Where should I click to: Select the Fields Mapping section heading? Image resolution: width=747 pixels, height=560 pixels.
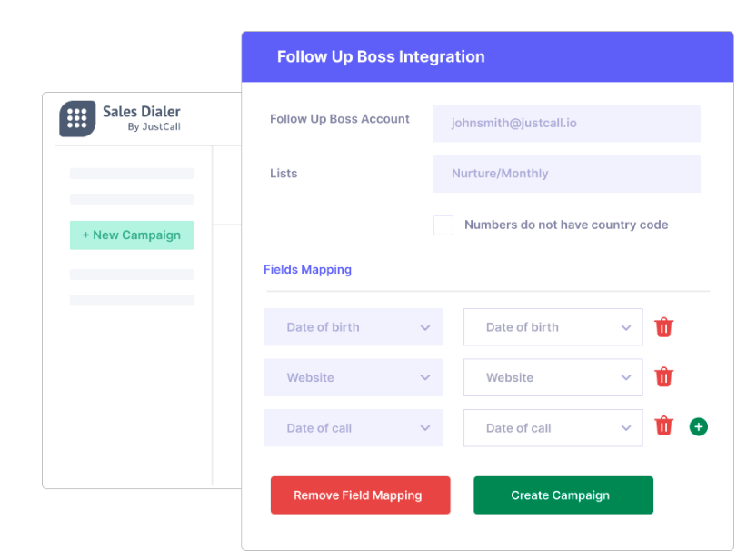point(307,270)
